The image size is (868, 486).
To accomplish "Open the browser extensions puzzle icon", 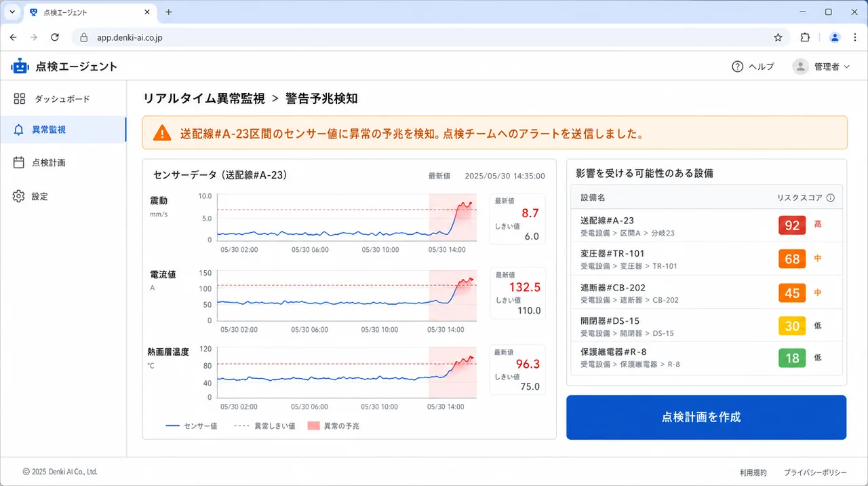I will [x=805, y=37].
